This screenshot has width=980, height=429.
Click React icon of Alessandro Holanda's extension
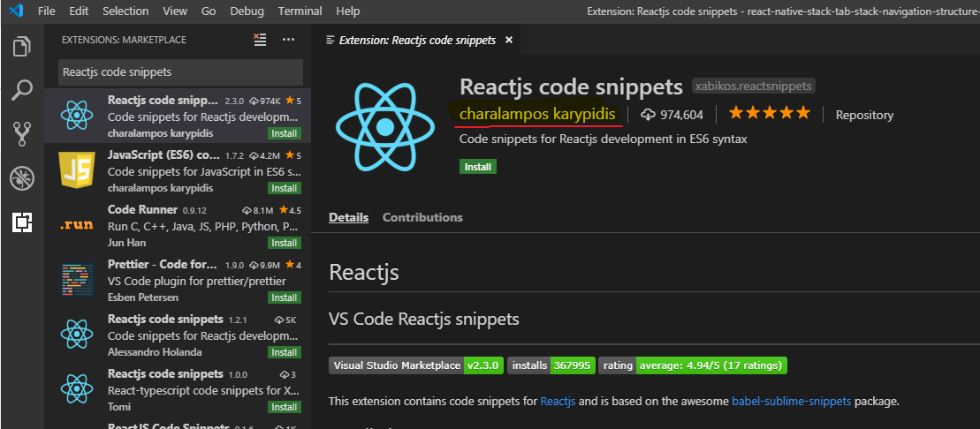77,334
